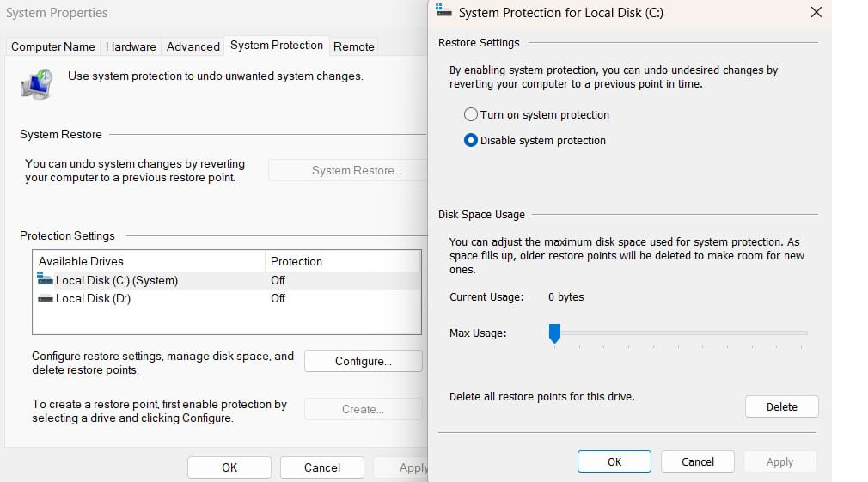Screen dimensions: 868x482
Task: Select Disable system protection radio button
Action: (471, 141)
